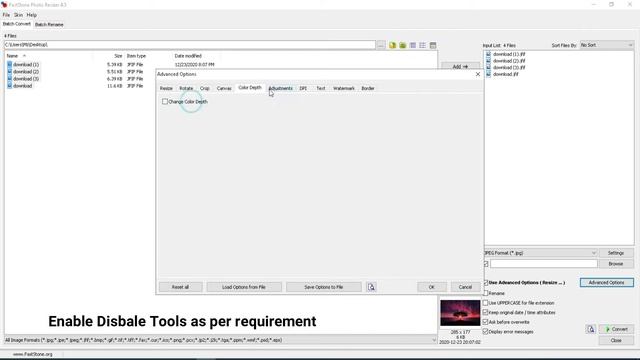Click the input list icon for download.jfif
The width and height of the screenshot is (640, 360).
[x=488, y=74]
